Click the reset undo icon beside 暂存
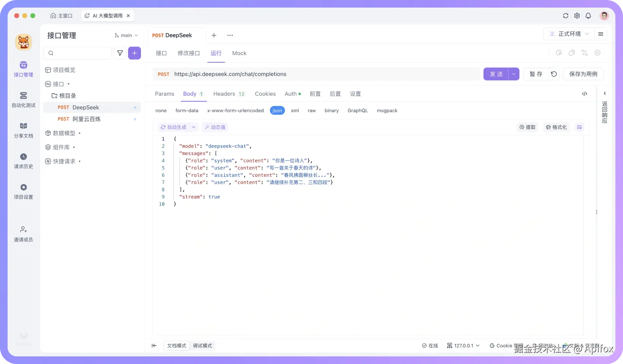Image resolution: width=623 pixels, height=364 pixels. tap(554, 74)
